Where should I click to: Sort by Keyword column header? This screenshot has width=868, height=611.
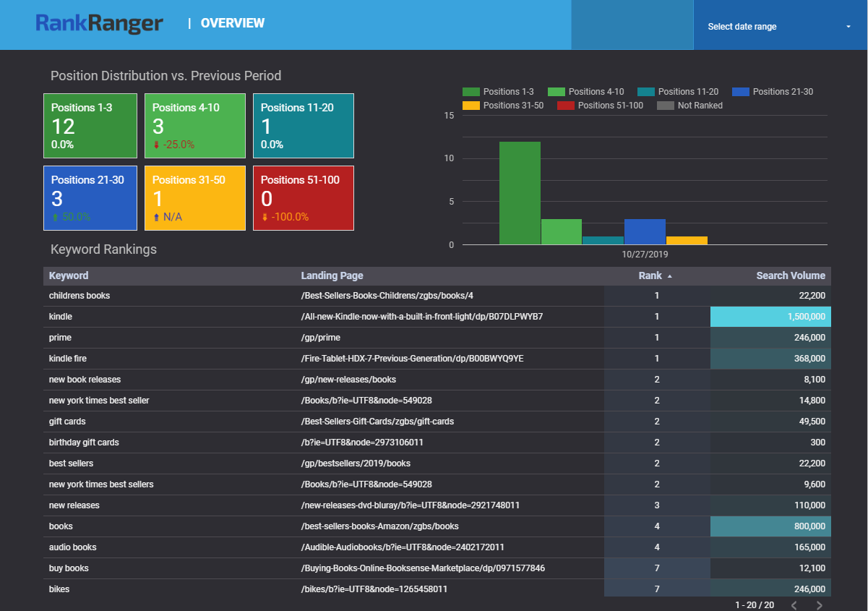pos(69,275)
